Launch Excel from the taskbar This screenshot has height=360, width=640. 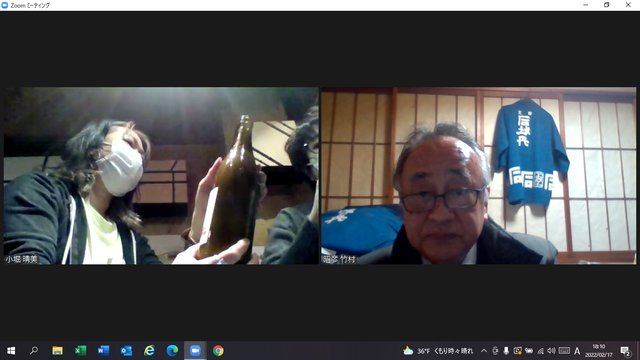coord(80,351)
